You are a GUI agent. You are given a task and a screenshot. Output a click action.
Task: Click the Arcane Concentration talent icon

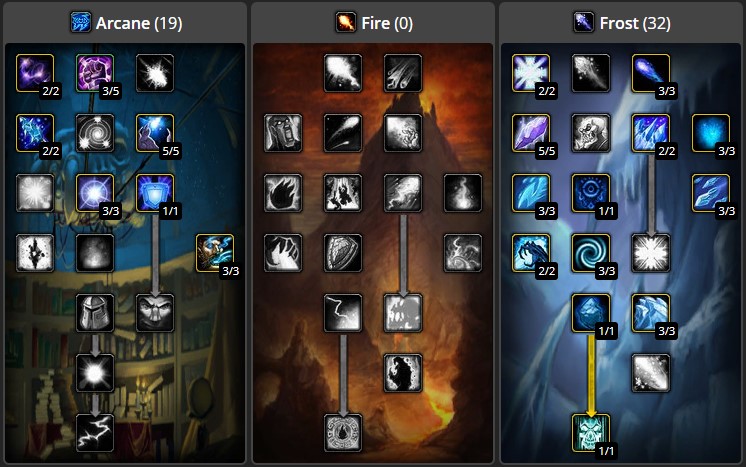(x=155, y=133)
